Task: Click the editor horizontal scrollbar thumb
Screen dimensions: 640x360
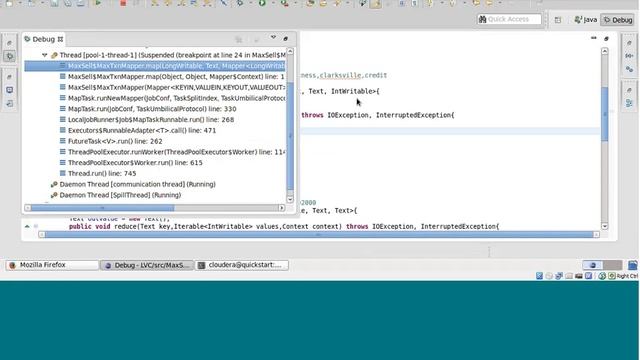Action: coord(319,234)
